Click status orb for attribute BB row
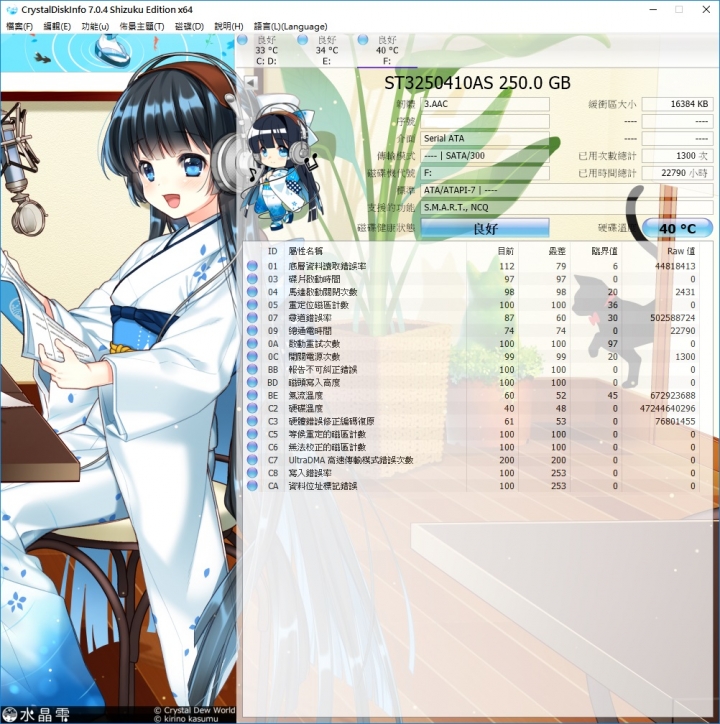 click(252, 369)
